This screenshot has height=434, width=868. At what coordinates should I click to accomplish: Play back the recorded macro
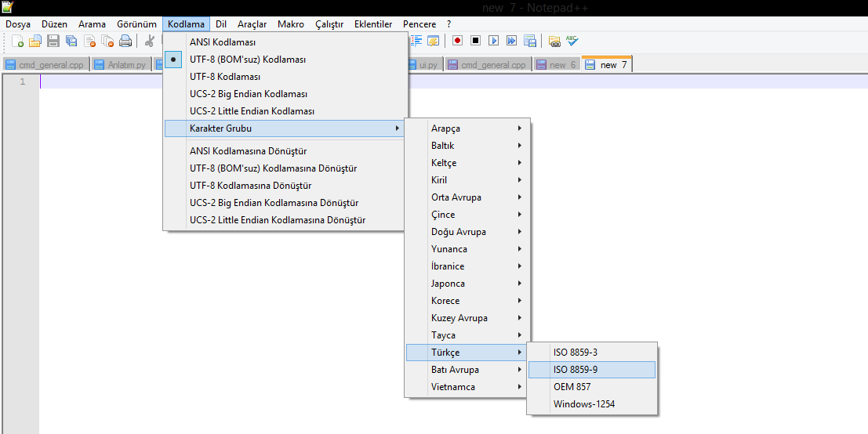(x=494, y=41)
